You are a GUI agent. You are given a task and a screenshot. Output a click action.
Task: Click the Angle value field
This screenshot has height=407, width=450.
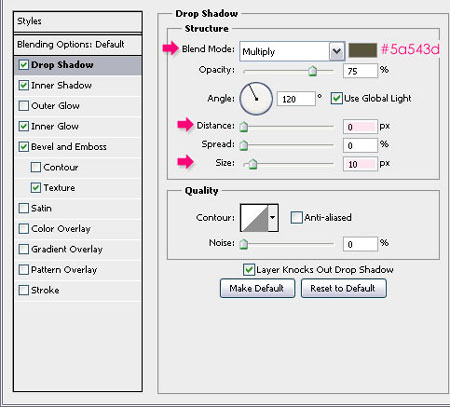[296, 99]
